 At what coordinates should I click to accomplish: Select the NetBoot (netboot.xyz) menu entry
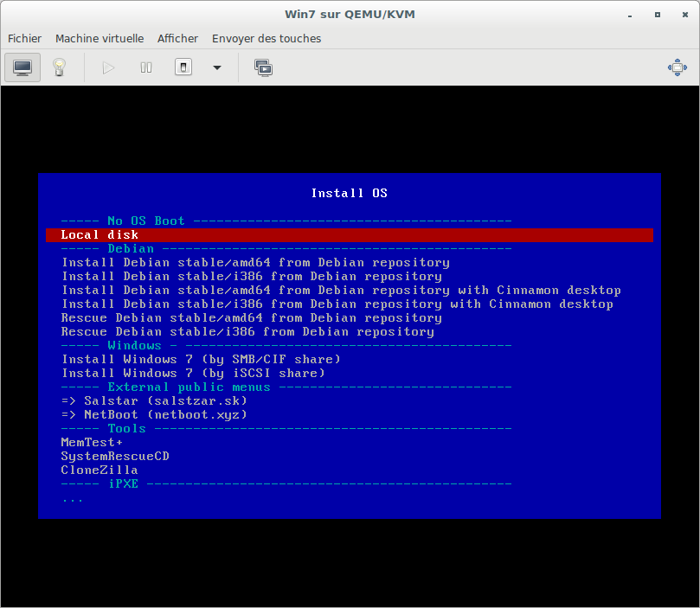[x=154, y=415]
